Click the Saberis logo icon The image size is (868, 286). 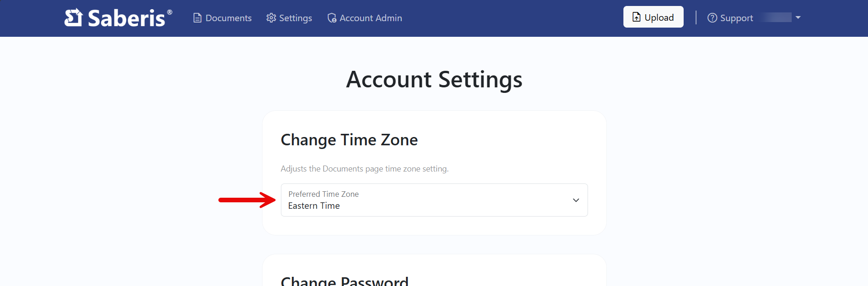tap(73, 18)
